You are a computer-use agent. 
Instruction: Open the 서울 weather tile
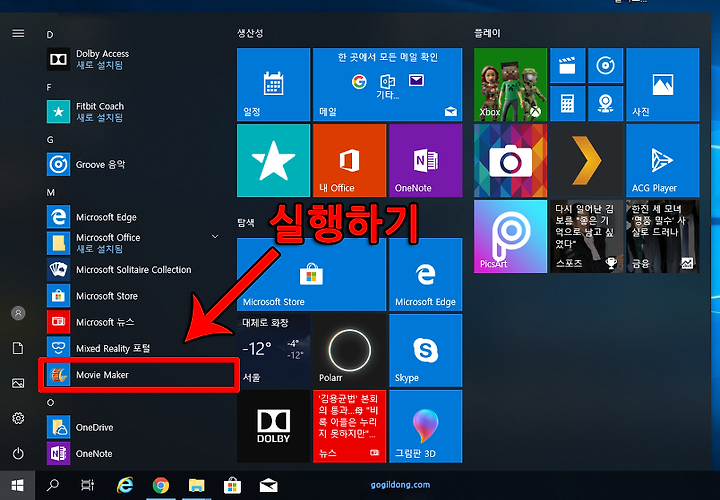tap(273, 350)
